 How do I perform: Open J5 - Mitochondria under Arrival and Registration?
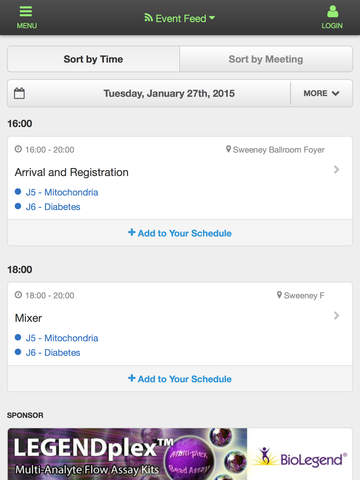[x=62, y=192]
